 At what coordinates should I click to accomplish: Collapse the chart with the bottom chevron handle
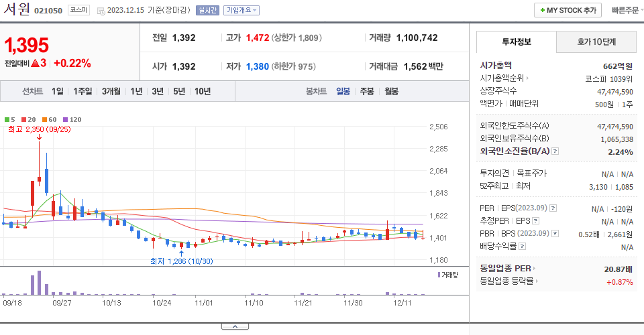[235, 326]
